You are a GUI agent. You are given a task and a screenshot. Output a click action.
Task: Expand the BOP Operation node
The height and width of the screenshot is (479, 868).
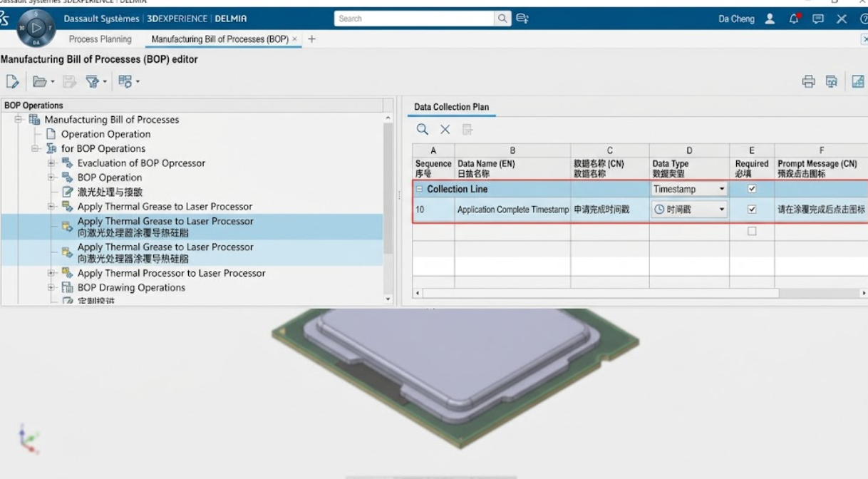[51, 177]
